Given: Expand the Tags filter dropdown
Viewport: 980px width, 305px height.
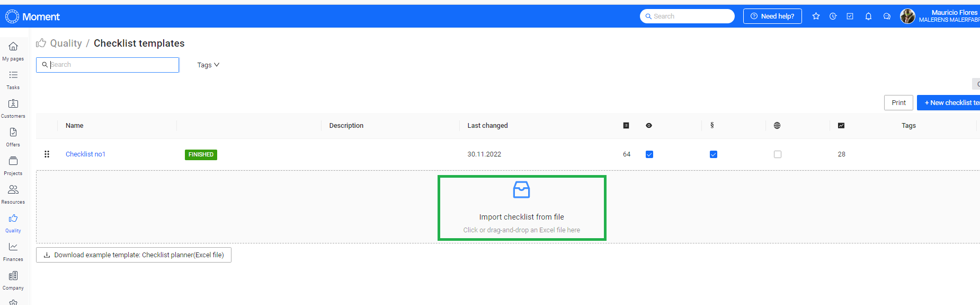Looking at the screenshot, I should click(208, 65).
